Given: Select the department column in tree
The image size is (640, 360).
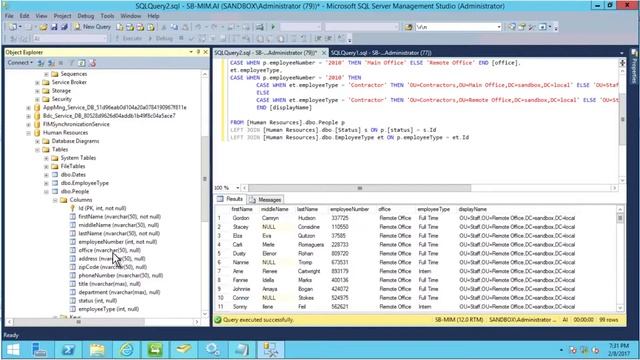Looking at the screenshot, I should [119, 292].
